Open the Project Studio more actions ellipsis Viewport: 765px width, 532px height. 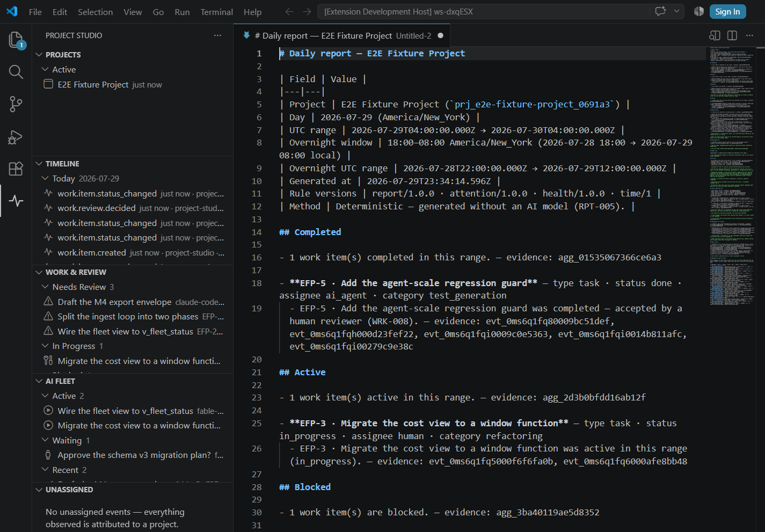coord(217,35)
